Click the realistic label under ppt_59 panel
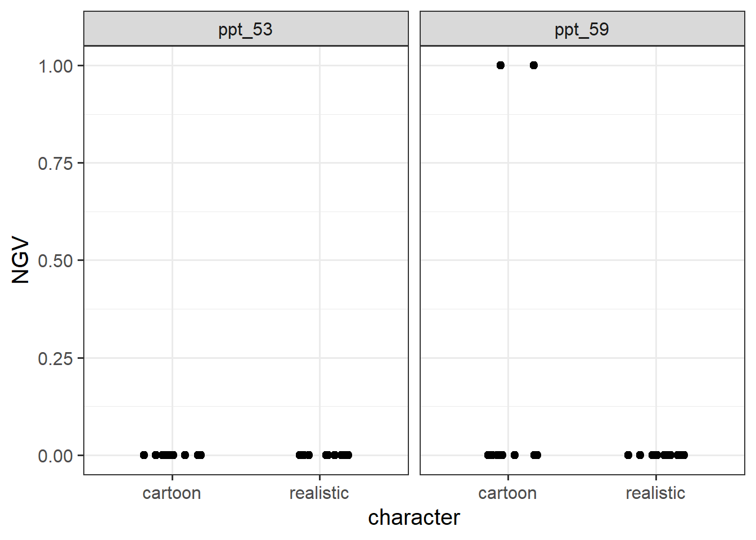756x540 pixels. coord(655,493)
